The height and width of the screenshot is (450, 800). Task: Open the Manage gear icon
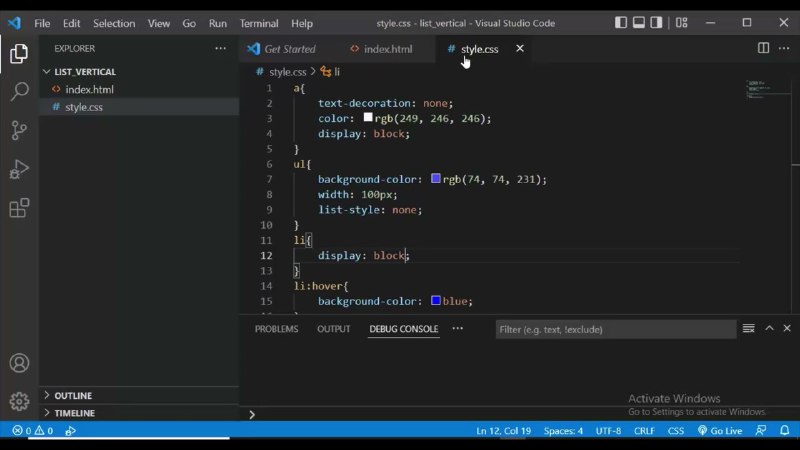19,402
